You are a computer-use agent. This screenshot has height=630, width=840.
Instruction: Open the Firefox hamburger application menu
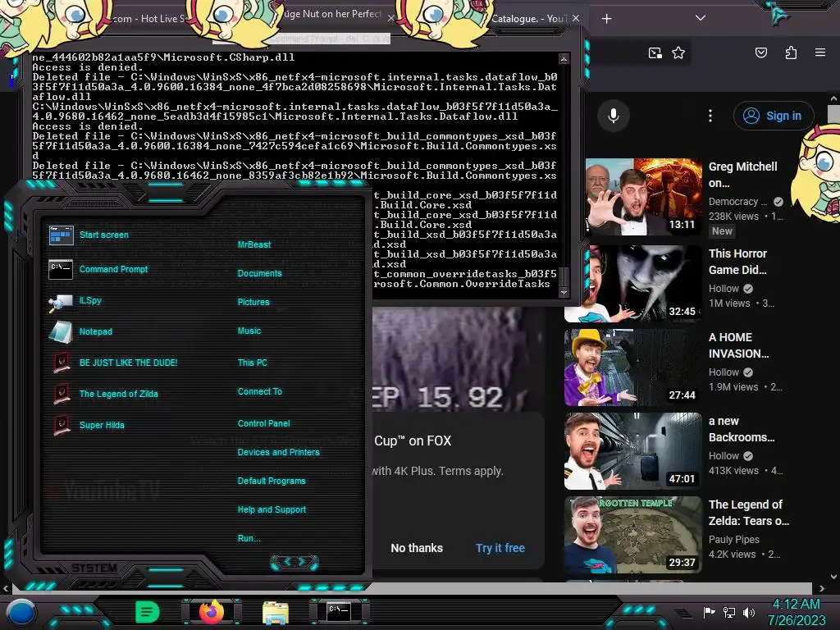(820, 52)
